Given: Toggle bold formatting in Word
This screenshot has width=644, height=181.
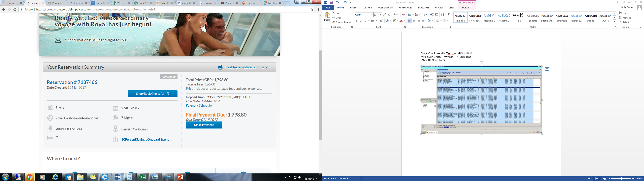Looking at the screenshot, I should [x=357, y=21].
